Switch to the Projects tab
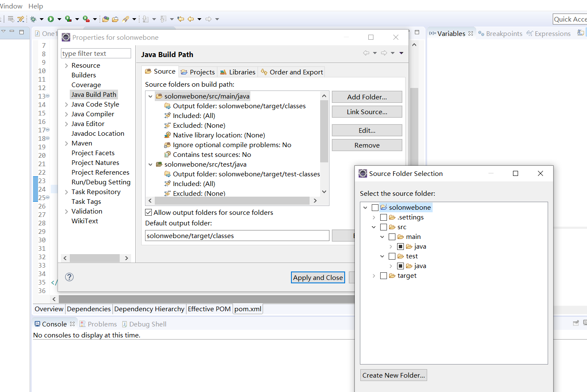The width and height of the screenshot is (587, 392). 197,72
